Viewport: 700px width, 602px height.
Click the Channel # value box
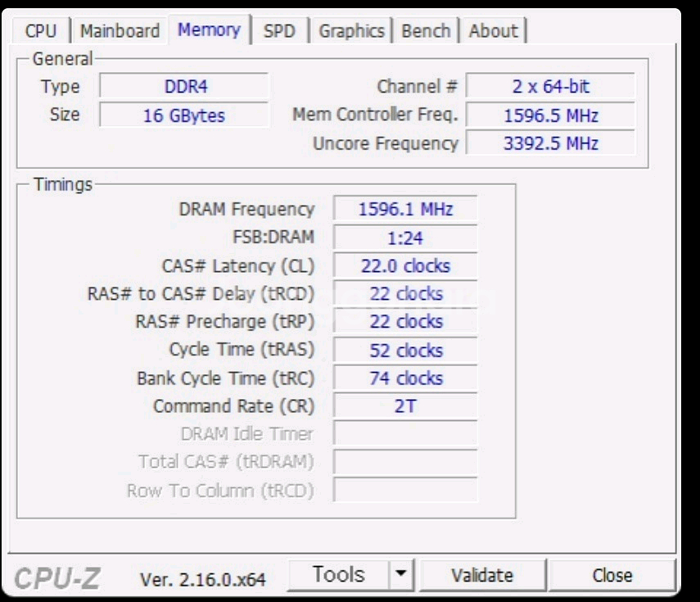coord(550,86)
